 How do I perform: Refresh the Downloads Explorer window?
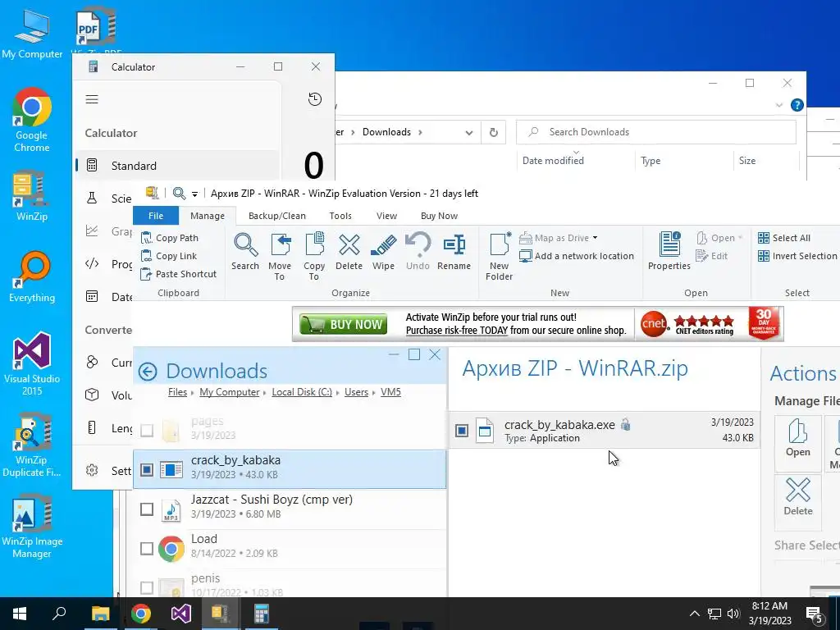pyautogui.click(x=493, y=132)
